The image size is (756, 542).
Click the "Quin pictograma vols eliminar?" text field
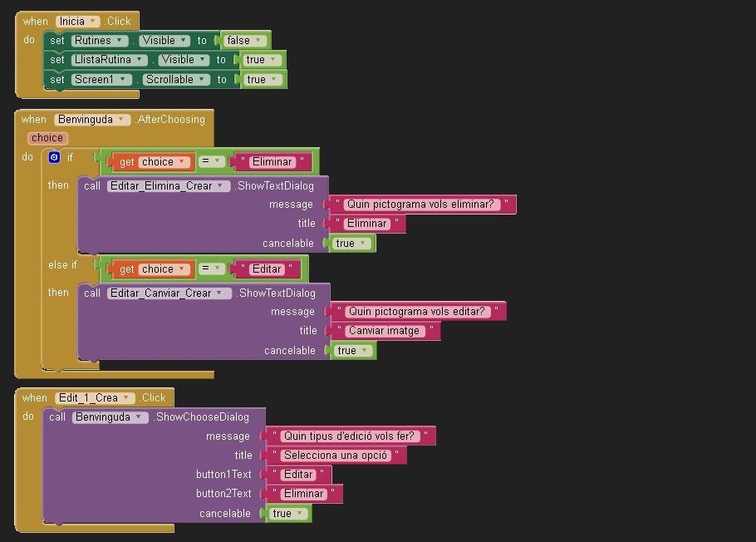click(423, 204)
